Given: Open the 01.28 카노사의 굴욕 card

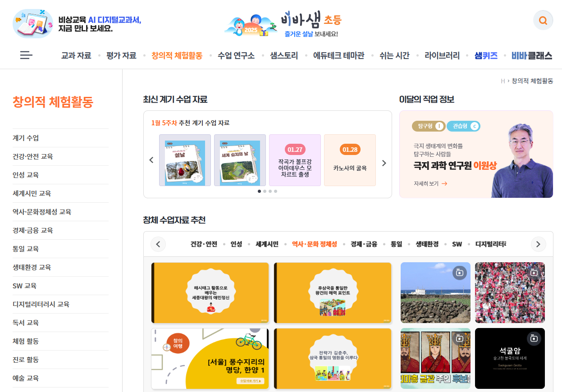Looking at the screenshot, I should [350, 160].
